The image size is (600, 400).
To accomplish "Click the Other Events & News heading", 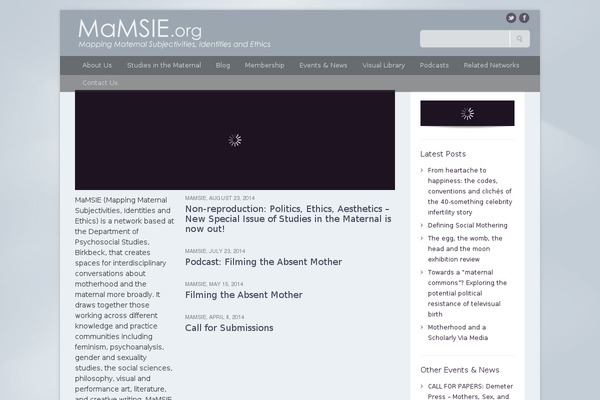I will coord(460,370).
